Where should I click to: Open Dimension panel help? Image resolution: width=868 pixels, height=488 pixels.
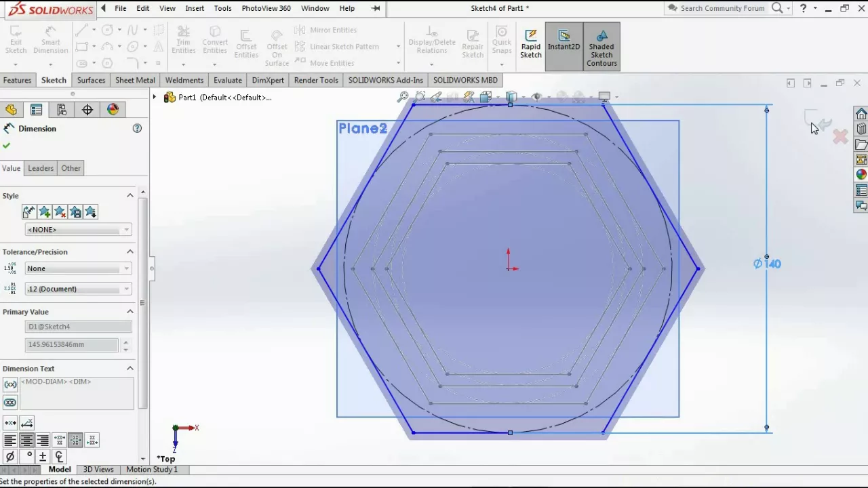(x=137, y=128)
